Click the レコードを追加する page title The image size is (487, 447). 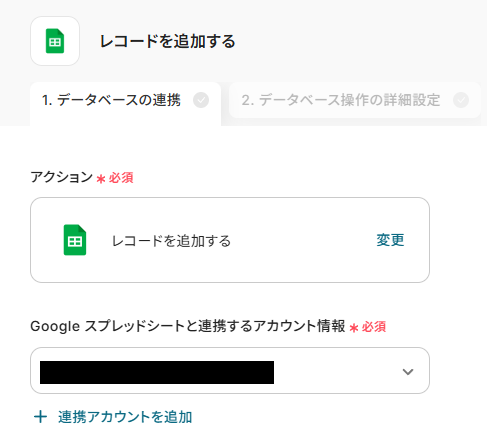point(168,41)
